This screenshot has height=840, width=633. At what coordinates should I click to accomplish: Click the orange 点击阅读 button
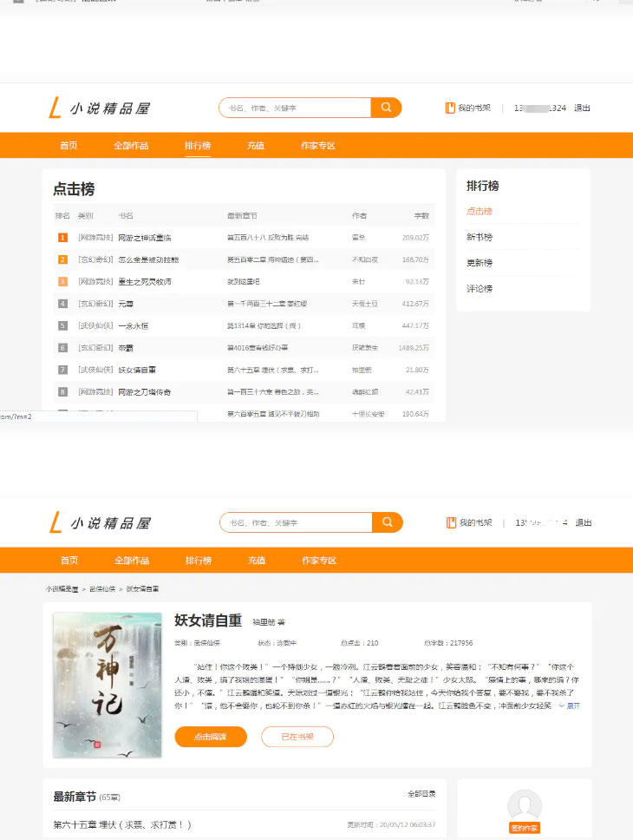211,737
